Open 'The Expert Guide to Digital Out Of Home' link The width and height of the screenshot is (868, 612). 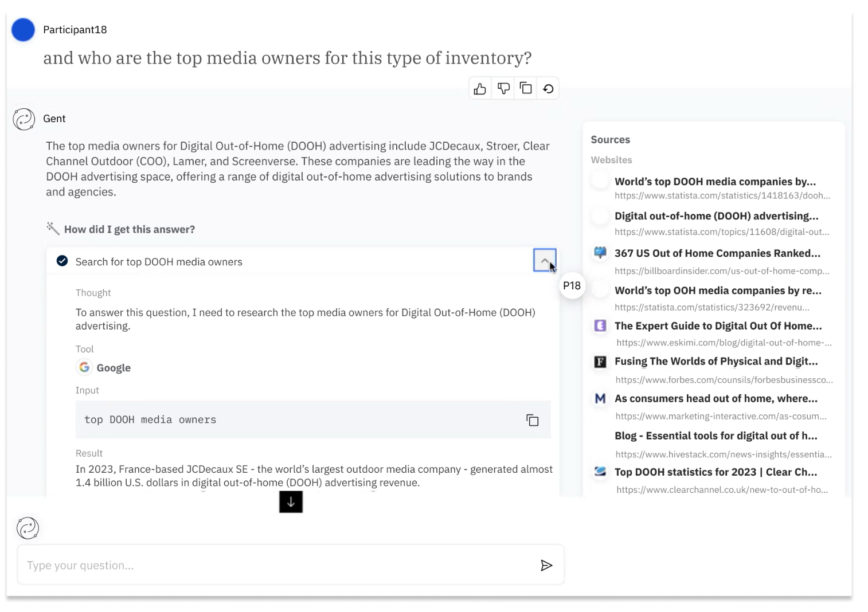pyautogui.click(x=718, y=325)
